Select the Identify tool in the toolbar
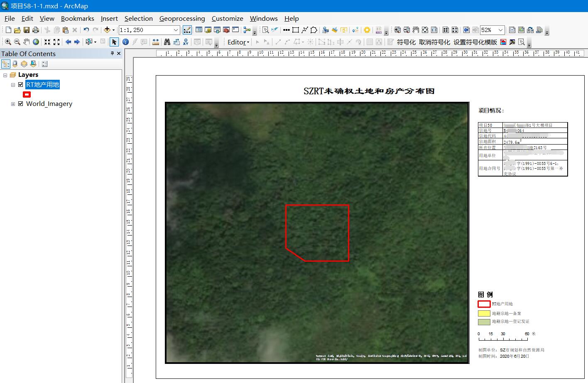This screenshot has height=383, width=588. (125, 42)
